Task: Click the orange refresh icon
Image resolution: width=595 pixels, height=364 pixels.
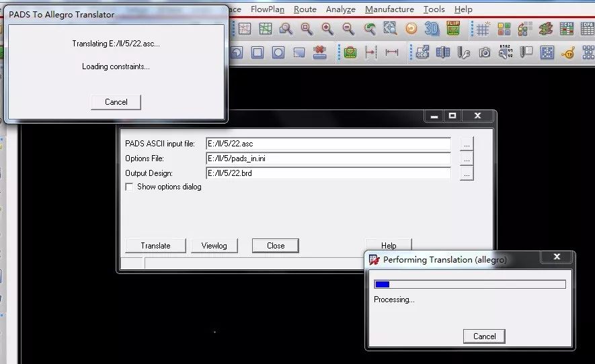Action: click(411, 29)
